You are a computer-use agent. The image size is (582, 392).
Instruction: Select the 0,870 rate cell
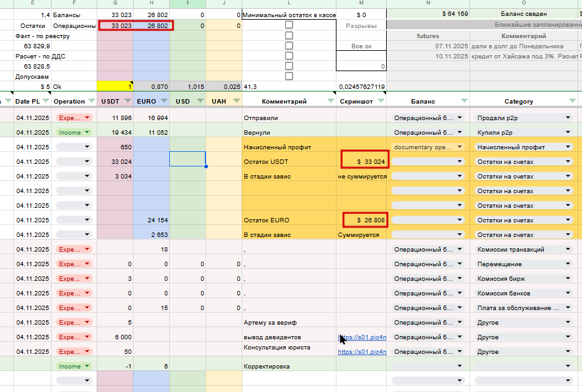click(151, 86)
